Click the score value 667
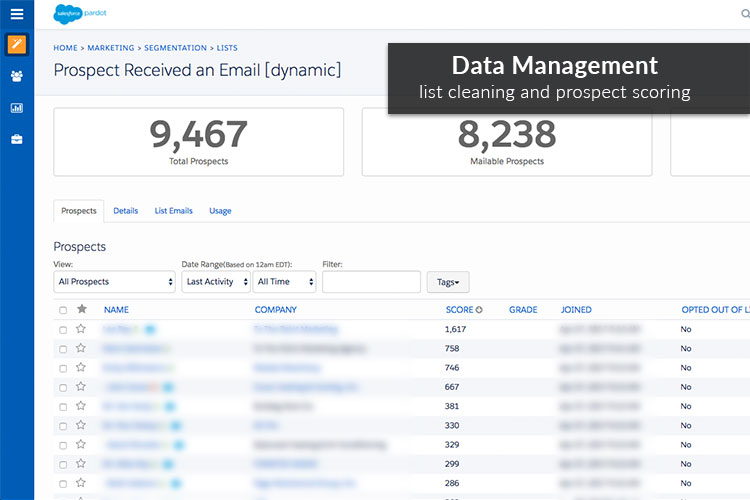The width and height of the screenshot is (750, 500). (452, 387)
